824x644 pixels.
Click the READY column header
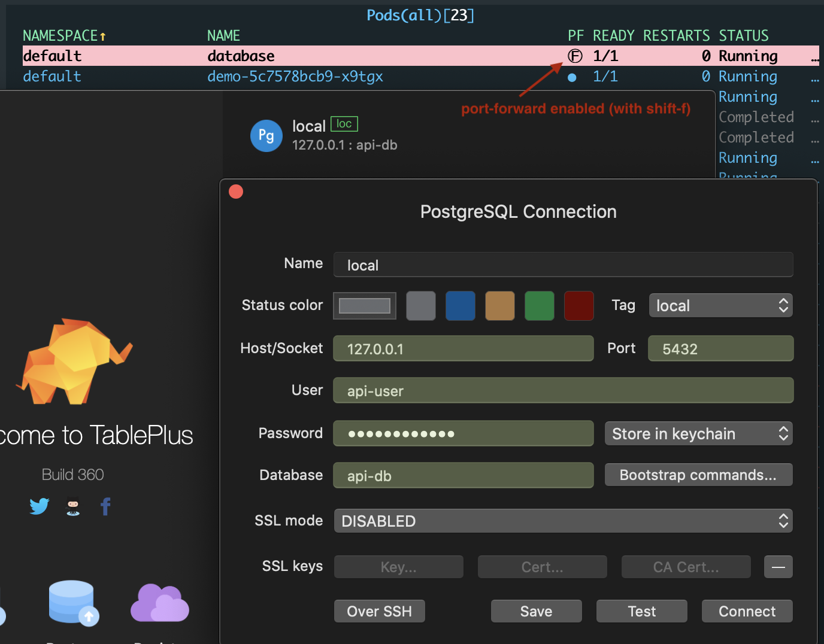pyautogui.click(x=614, y=36)
